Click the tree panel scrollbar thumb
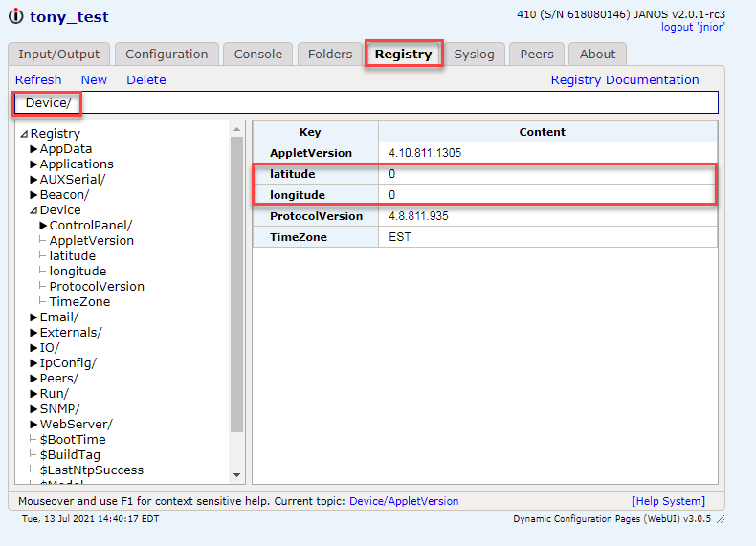 [236, 284]
